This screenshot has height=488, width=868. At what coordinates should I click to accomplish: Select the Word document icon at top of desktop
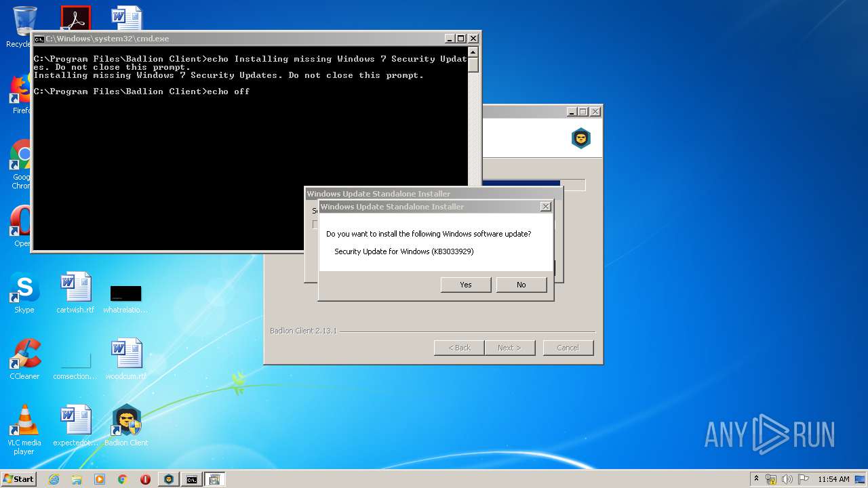click(x=127, y=18)
